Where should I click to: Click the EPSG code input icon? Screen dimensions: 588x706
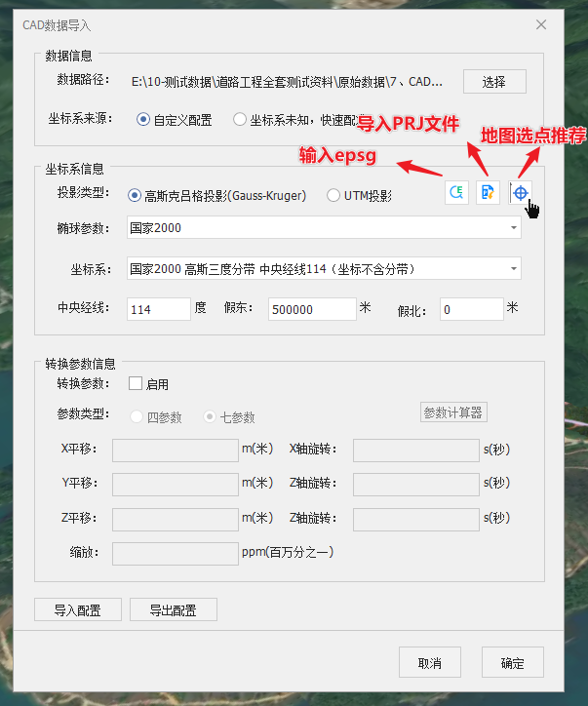(455, 193)
